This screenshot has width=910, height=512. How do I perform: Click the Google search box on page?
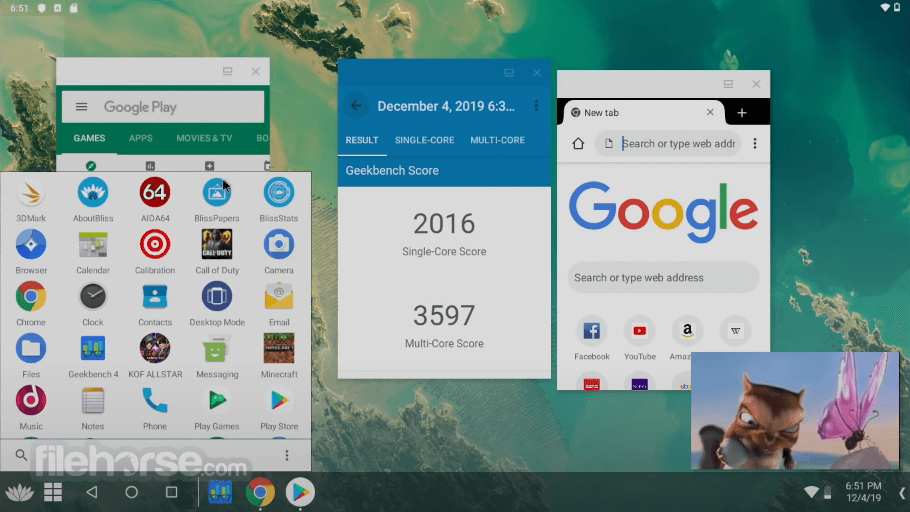point(663,277)
